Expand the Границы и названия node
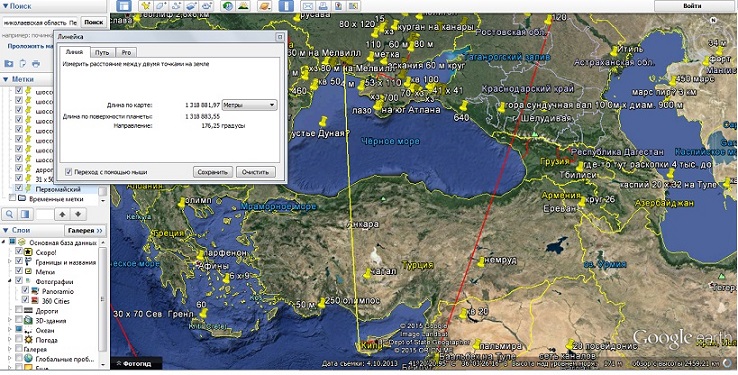The height and width of the screenshot is (375, 738). 10,262
